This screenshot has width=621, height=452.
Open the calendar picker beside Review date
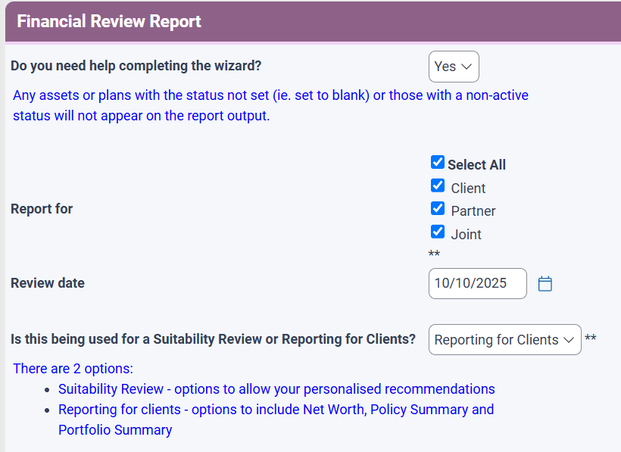click(545, 284)
